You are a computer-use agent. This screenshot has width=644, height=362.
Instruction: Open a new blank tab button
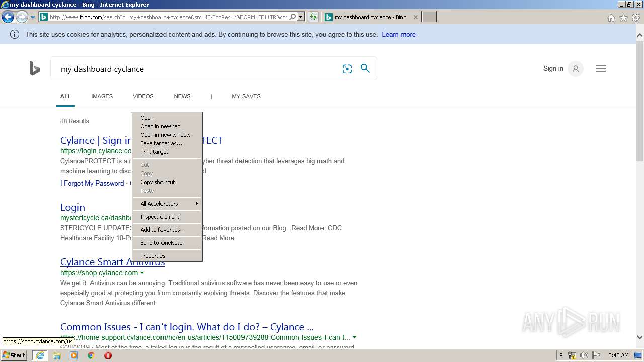click(x=429, y=17)
